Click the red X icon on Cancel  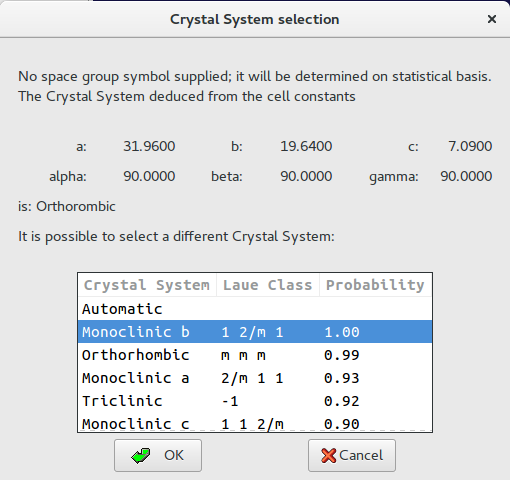[x=329, y=455]
